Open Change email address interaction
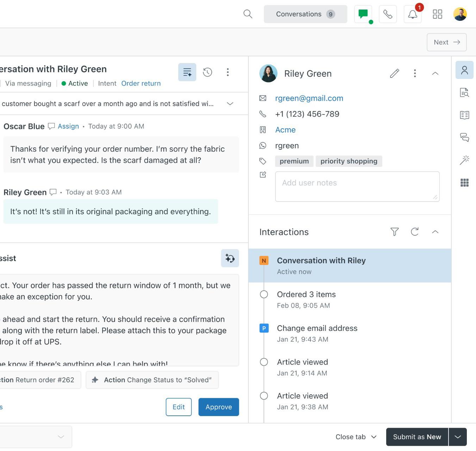Viewport: 476px width, 451px height. click(350, 333)
